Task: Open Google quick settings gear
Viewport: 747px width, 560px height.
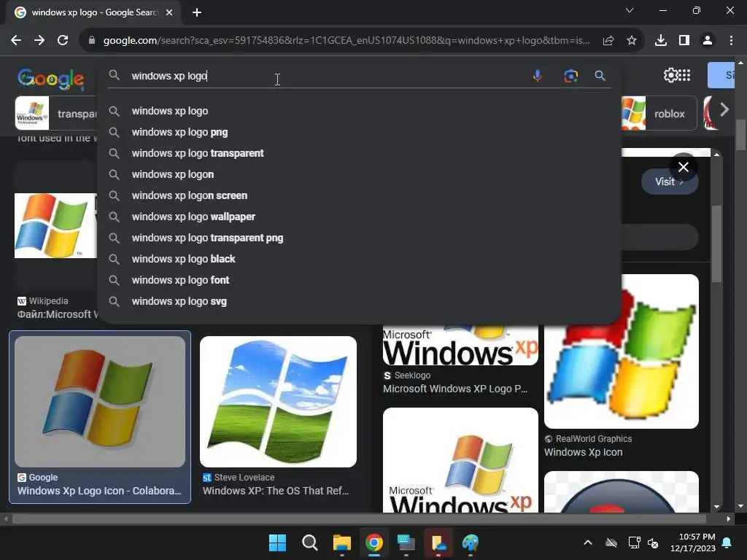Action: click(x=670, y=75)
